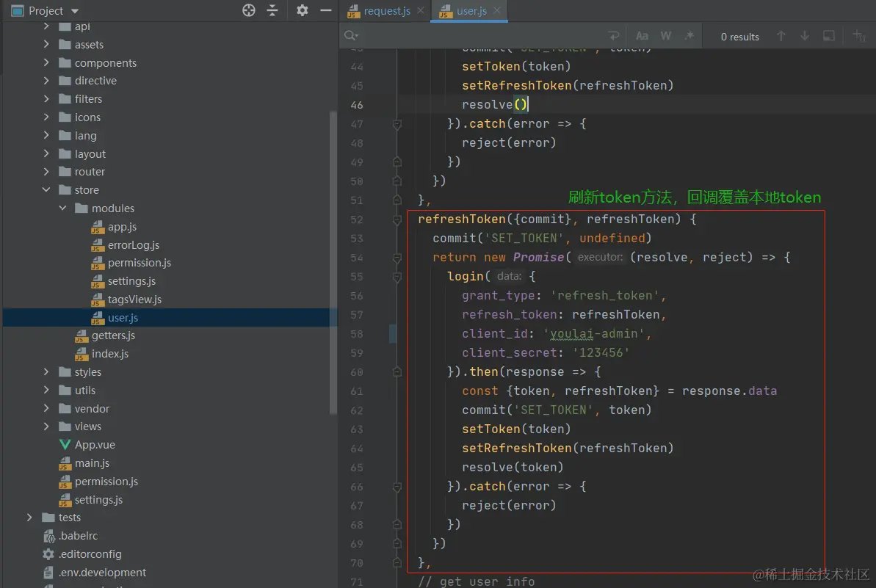
Task: Click the search history magnifier icon
Action: click(351, 36)
